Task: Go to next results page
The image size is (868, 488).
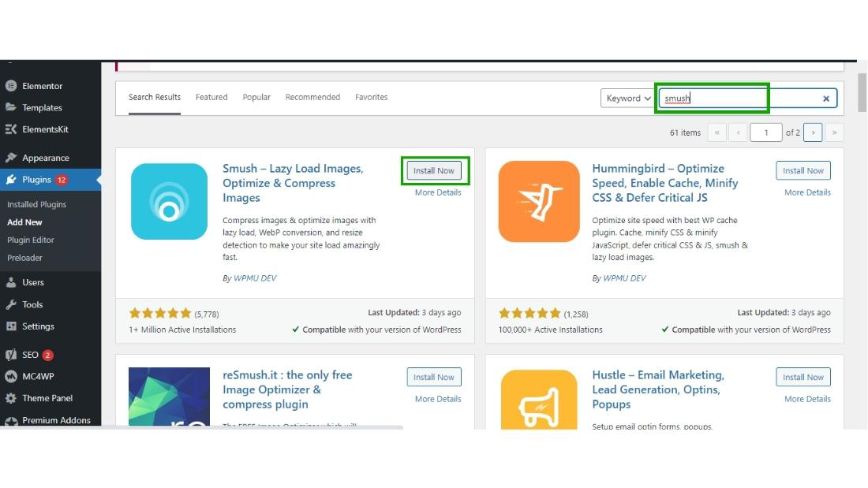Action: (x=813, y=132)
